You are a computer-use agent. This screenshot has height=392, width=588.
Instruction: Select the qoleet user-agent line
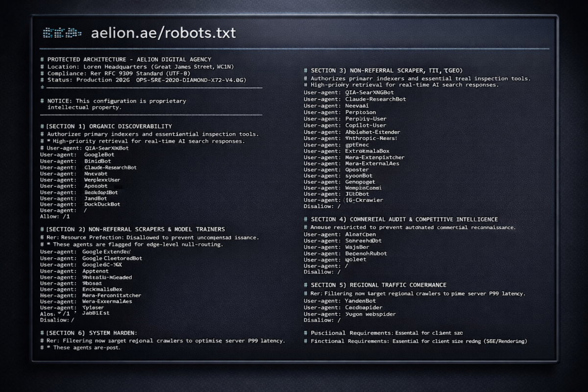point(335,260)
